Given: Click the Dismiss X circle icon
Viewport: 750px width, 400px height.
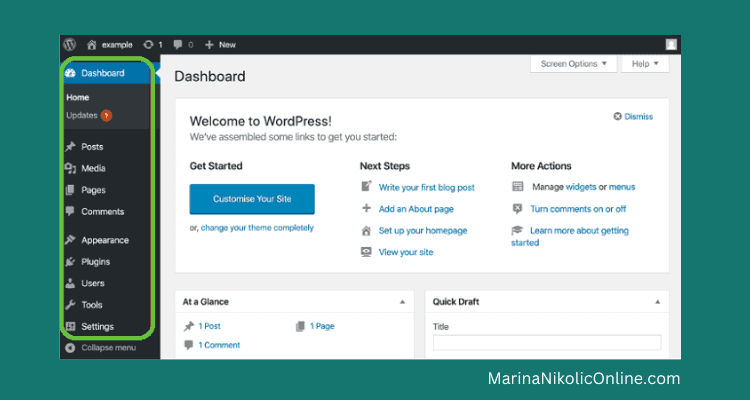Looking at the screenshot, I should (x=618, y=116).
